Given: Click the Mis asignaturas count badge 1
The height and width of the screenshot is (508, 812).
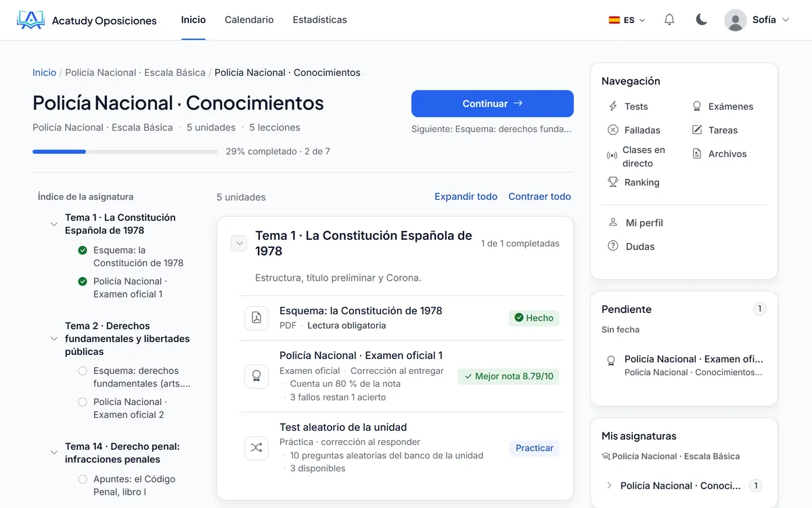Looking at the screenshot, I should point(756,486).
